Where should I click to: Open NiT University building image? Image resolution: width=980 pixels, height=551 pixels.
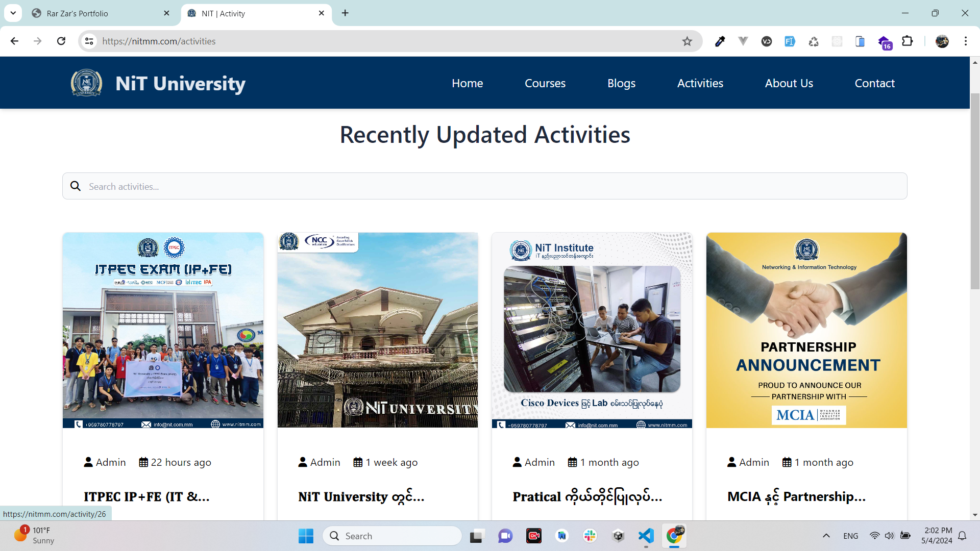pos(378,330)
